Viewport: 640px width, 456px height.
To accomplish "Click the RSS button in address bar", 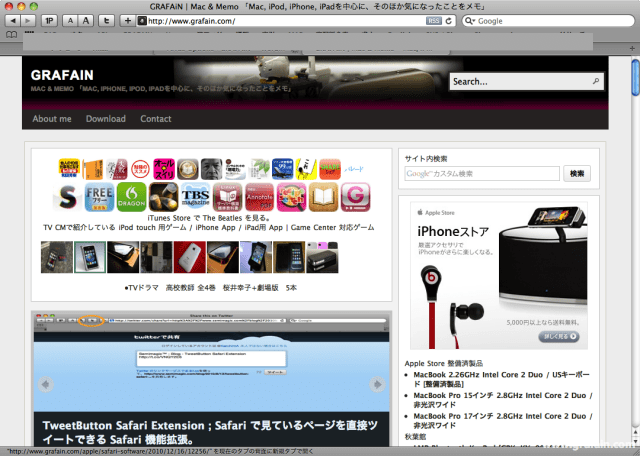I will (x=433, y=20).
